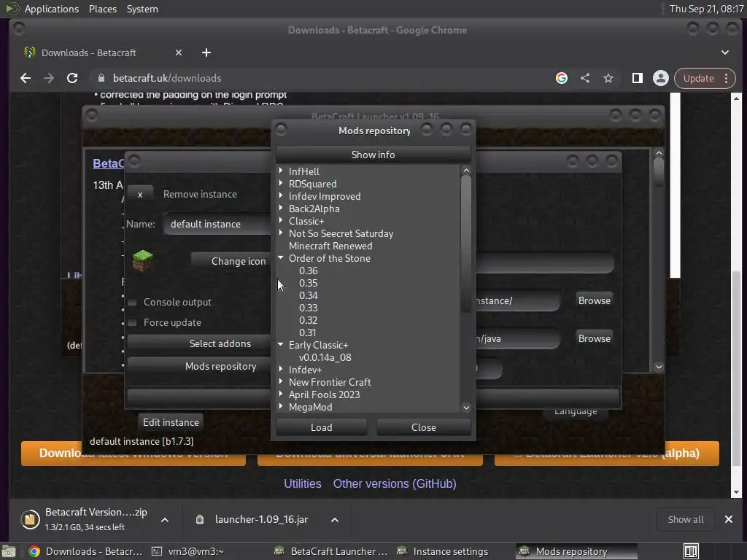Click Betacraft zip download file icon
Image resolution: width=747 pixels, height=560 pixels.
[30, 519]
